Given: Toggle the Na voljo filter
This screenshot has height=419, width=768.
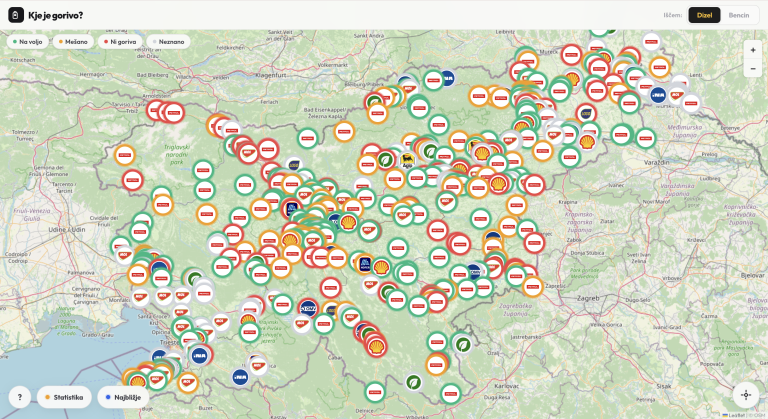Looking at the screenshot, I should click(x=26, y=42).
